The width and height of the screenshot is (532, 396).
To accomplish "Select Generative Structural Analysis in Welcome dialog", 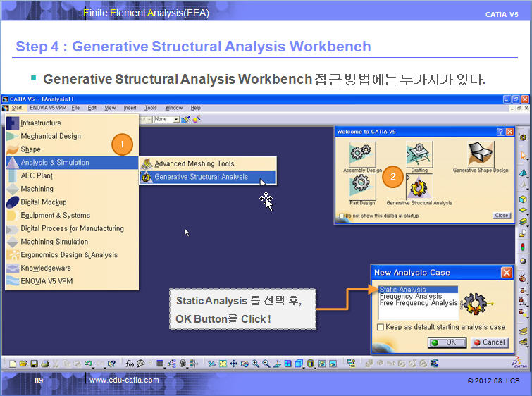I will 419,187.
